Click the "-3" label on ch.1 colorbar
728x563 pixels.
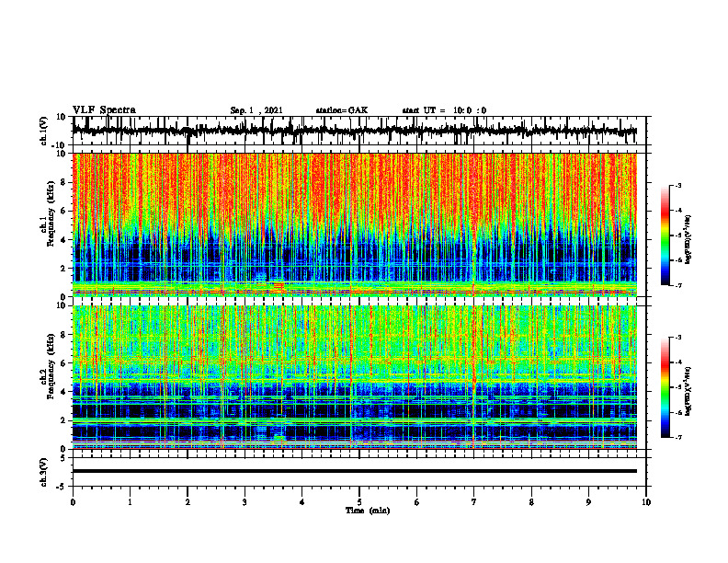coord(678,185)
